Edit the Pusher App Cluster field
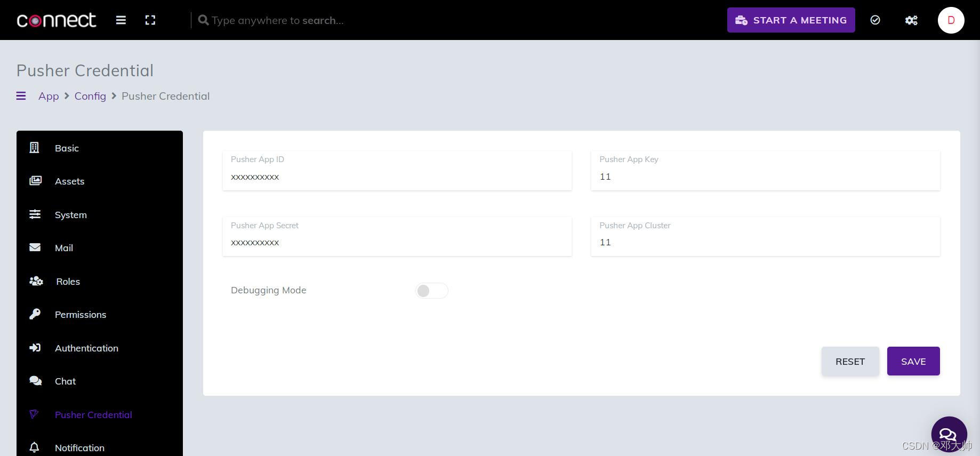Screen dimensions: 980x456 [765, 236]
